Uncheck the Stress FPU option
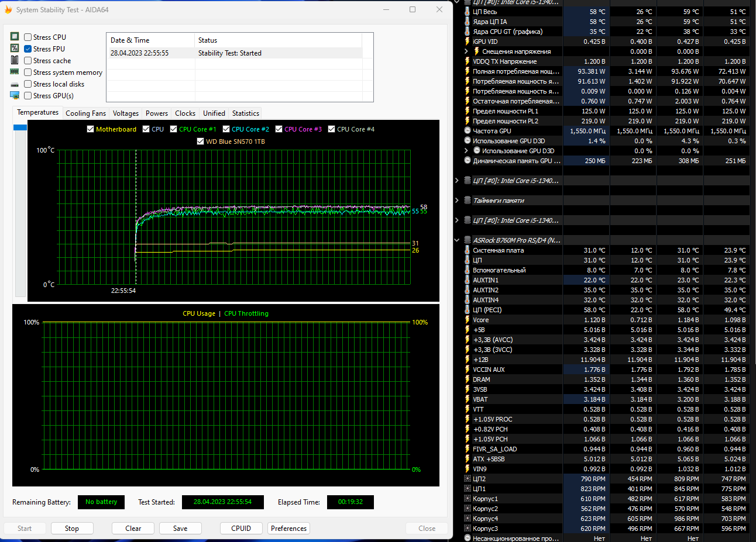 [28, 49]
